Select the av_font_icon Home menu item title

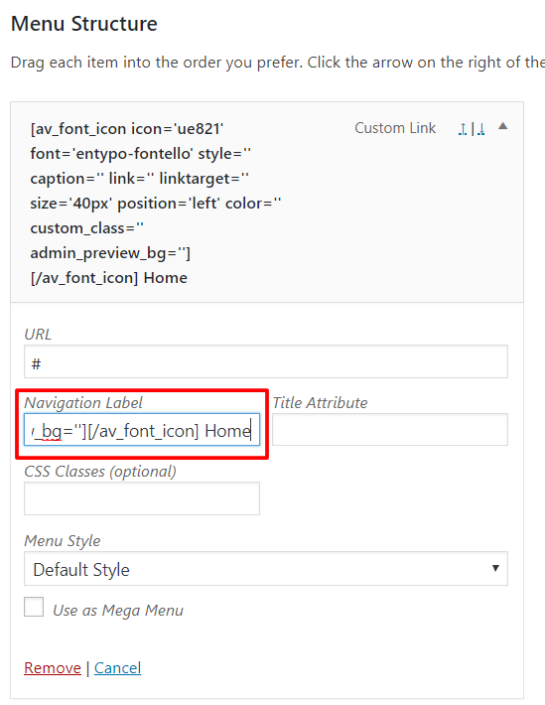click(156, 203)
